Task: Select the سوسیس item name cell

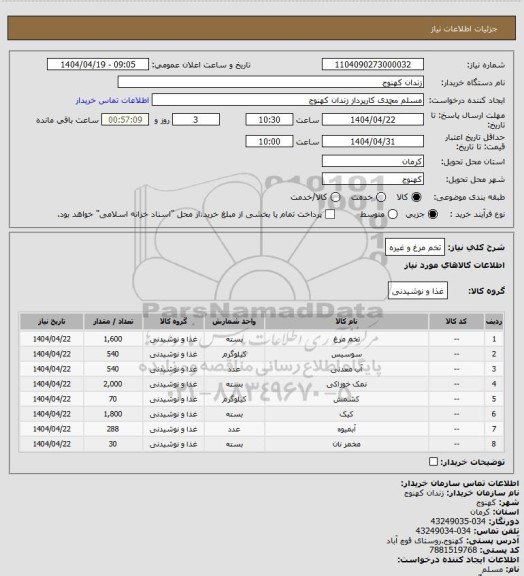Action: click(346, 354)
